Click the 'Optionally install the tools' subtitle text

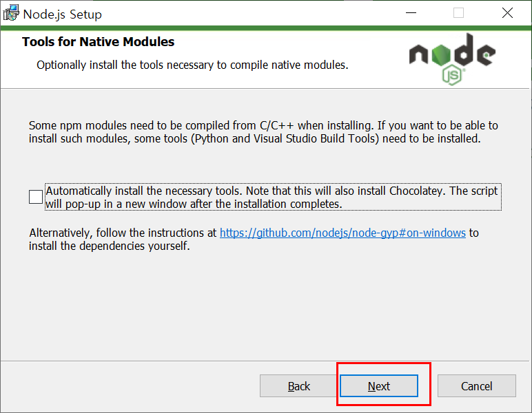(192, 65)
